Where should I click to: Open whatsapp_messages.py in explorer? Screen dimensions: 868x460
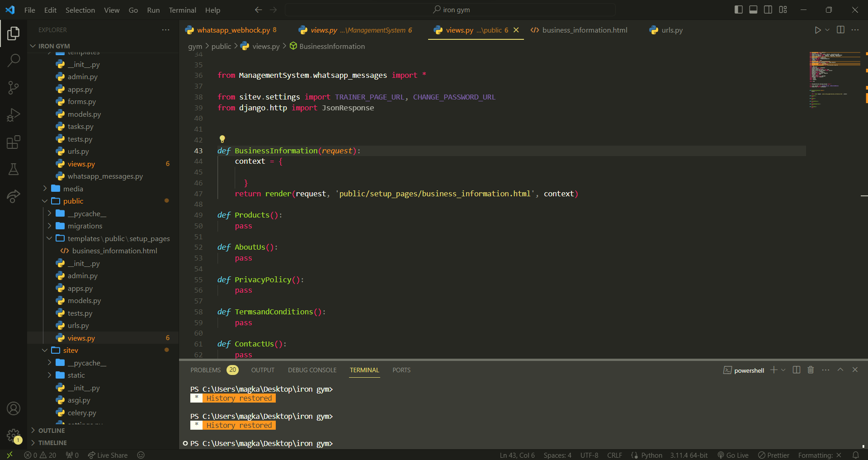click(x=105, y=176)
